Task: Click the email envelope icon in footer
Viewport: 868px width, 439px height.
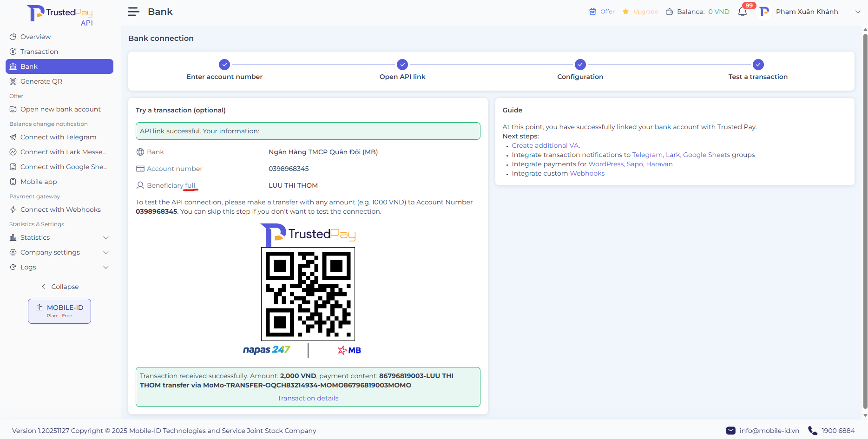Action: (x=731, y=431)
